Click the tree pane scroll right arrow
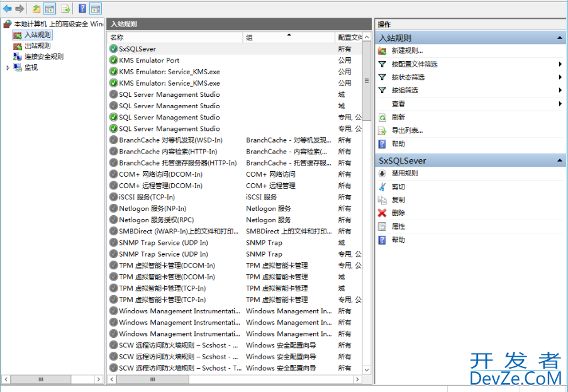The image size is (568, 392). coord(99,379)
